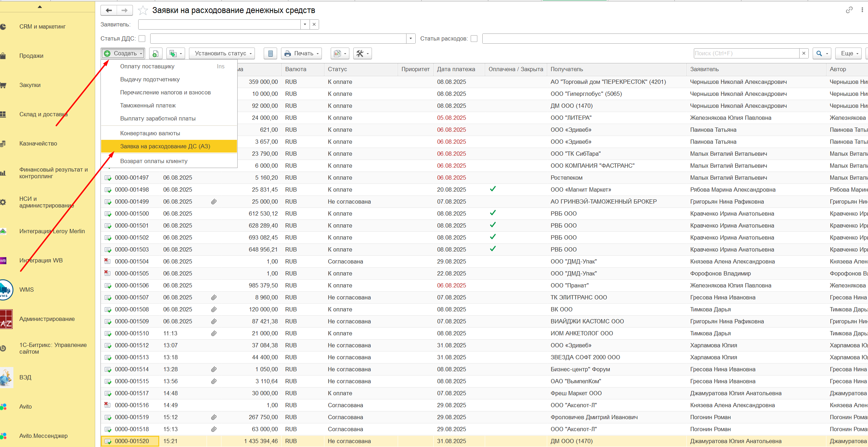Enable the Статья расходов checkbox
The image size is (868, 447).
pyautogui.click(x=474, y=39)
